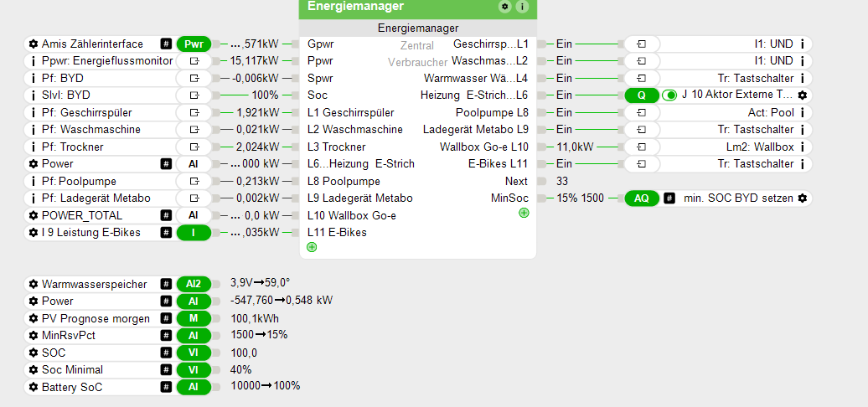
Task: Click gear icon of PV Prognose morgen
Action: pyautogui.click(x=33, y=318)
